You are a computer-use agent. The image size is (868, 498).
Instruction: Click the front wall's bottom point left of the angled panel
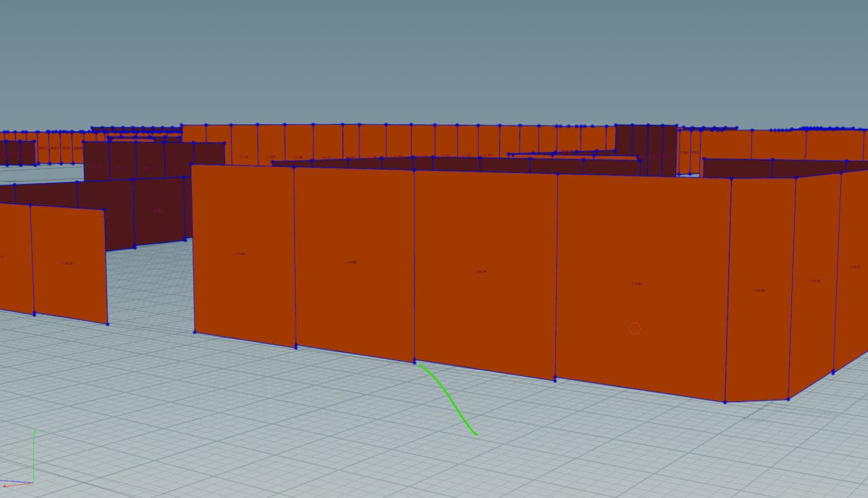coord(724,402)
